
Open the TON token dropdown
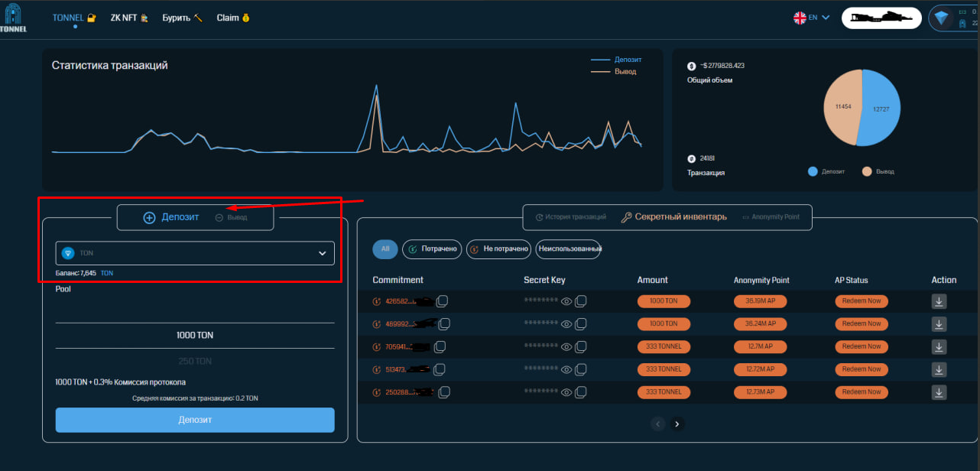pos(195,253)
